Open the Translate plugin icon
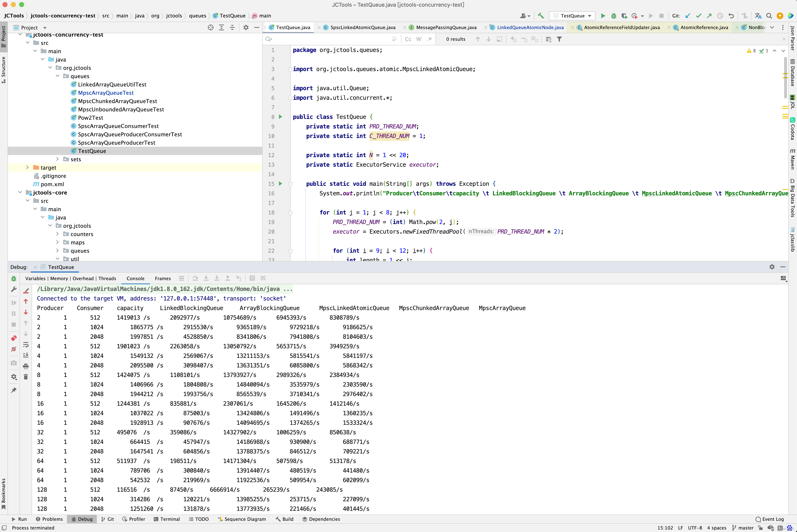This screenshot has height=532, width=797. coord(758,16)
